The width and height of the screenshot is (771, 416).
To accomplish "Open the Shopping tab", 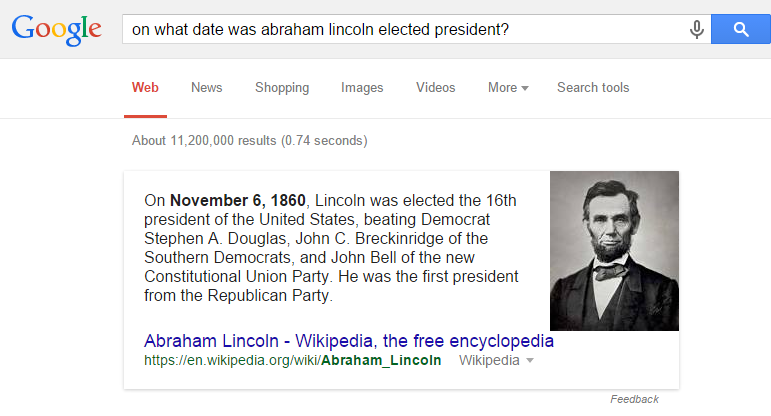I will click(282, 88).
